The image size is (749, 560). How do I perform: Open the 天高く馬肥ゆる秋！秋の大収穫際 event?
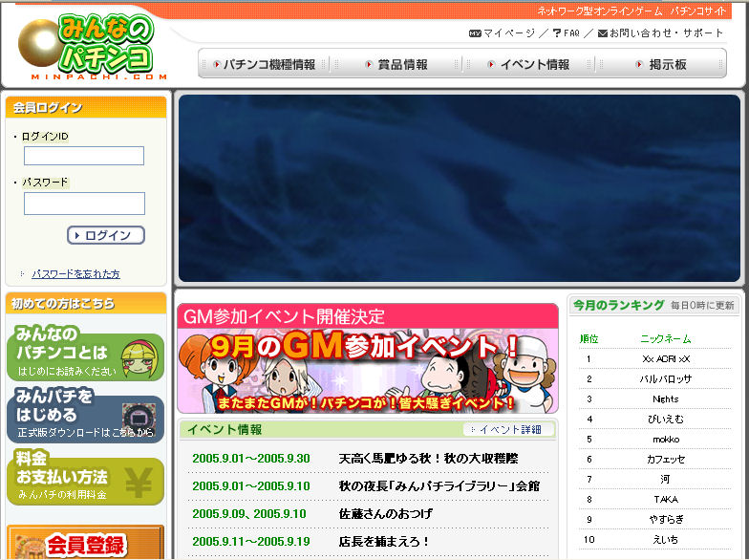point(428,459)
